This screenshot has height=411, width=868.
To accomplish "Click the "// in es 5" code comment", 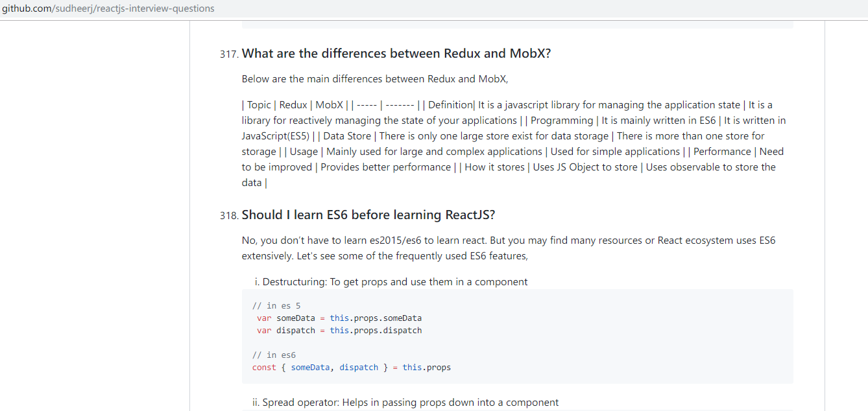I will [276, 306].
